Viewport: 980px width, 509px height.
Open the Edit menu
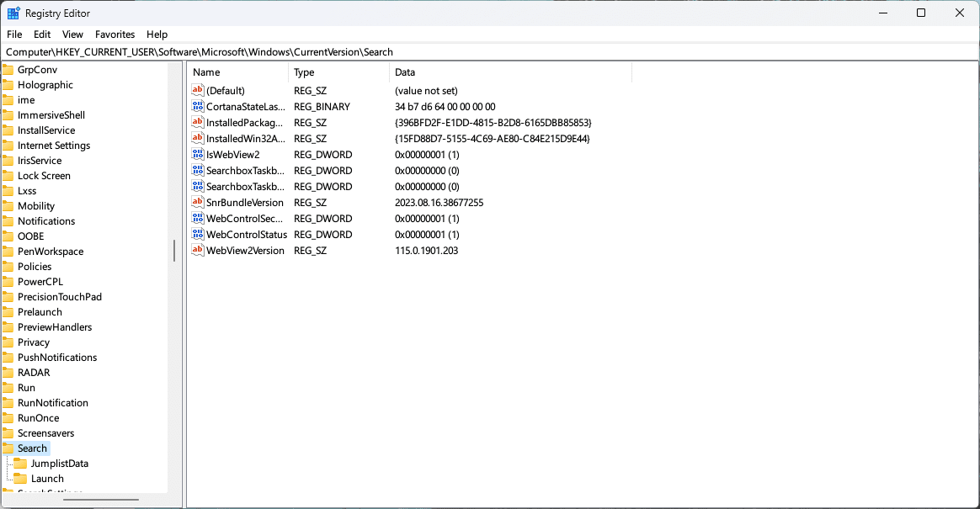click(x=42, y=34)
